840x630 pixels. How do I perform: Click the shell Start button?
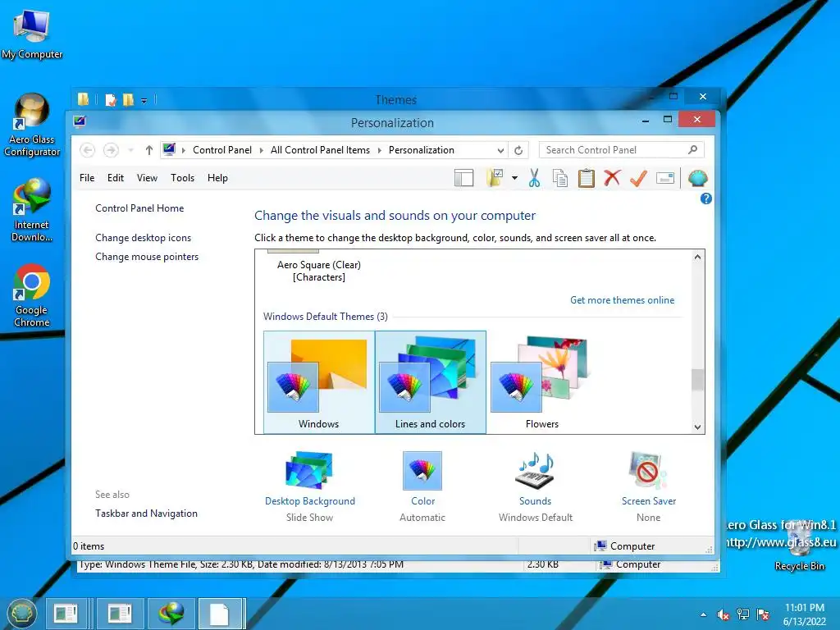(x=21, y=613)
